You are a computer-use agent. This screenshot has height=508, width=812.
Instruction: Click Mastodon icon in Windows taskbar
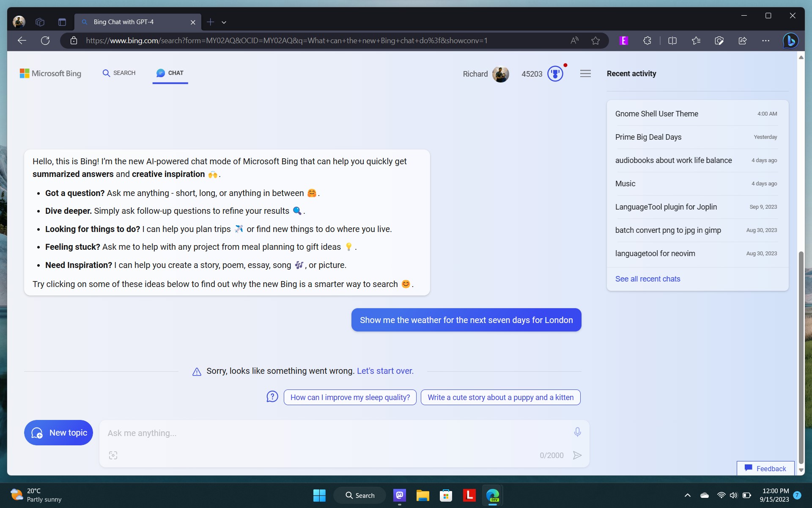(399, 495)
